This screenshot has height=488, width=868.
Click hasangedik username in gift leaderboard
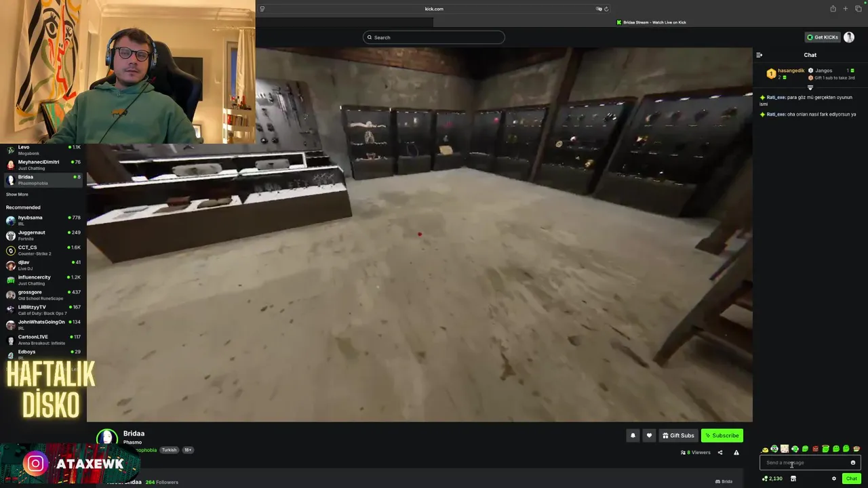[x=791, y=70]
